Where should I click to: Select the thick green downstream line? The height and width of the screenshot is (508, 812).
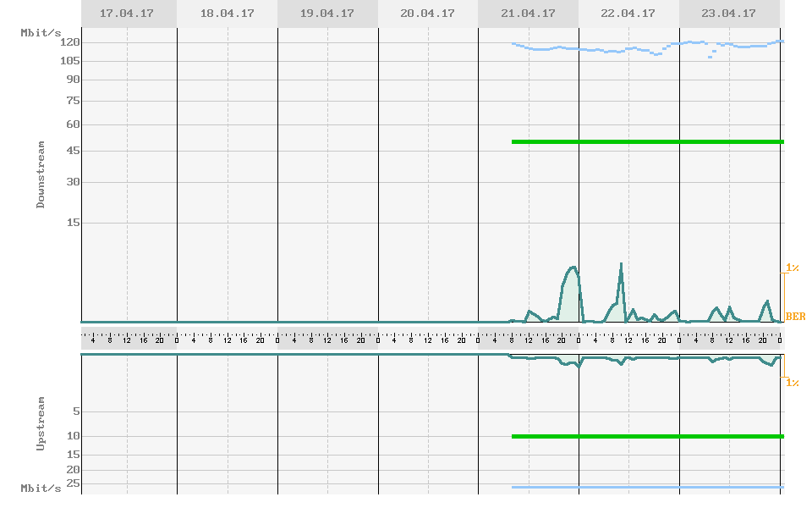pyautogui.click(x=647, y=141)
